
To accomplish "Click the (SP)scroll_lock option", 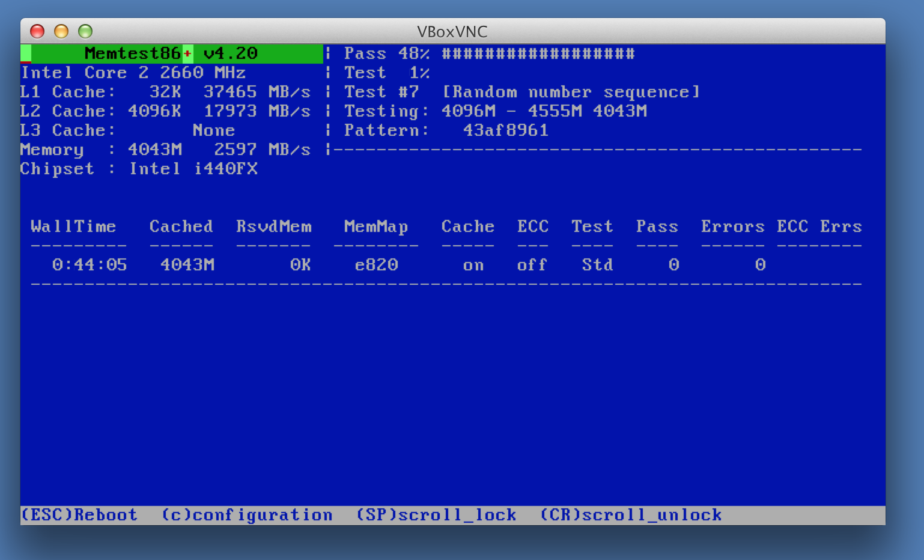I will (436, 515).
